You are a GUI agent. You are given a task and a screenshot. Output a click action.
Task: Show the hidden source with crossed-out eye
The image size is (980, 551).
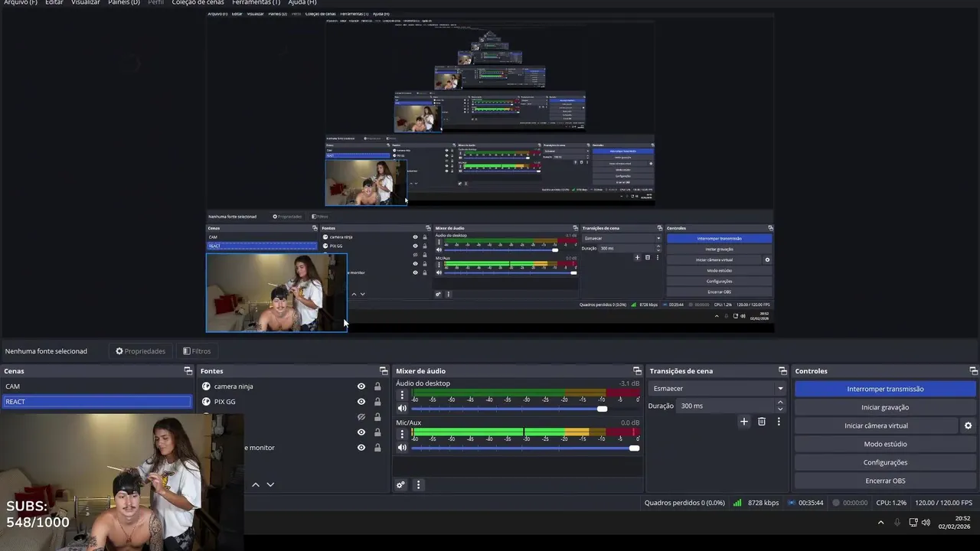coord(361,417)
